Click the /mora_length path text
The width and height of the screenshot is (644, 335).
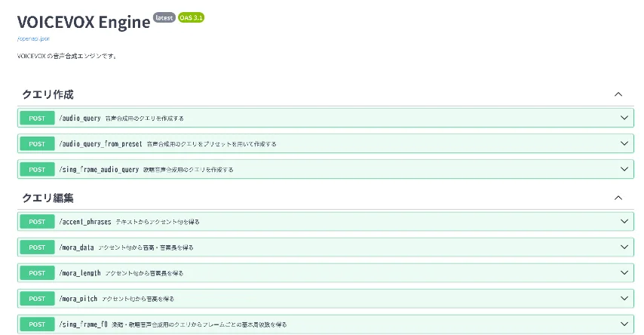(80, 273)
